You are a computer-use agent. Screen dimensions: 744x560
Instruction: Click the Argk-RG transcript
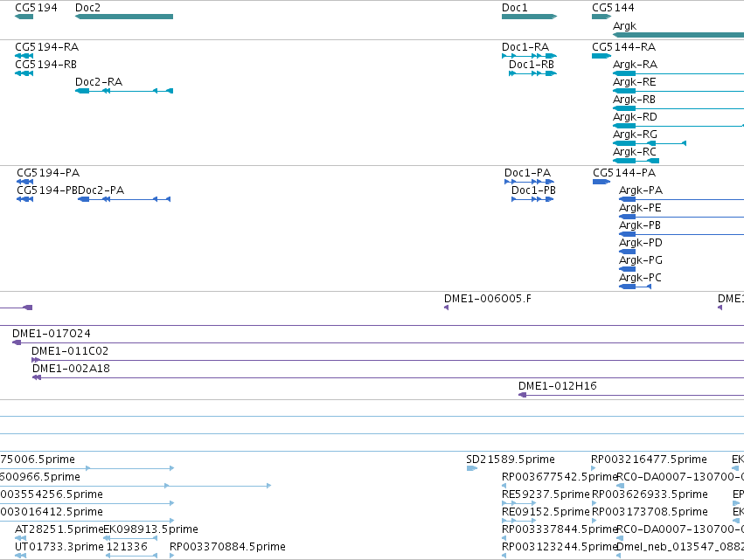point(650,143)
